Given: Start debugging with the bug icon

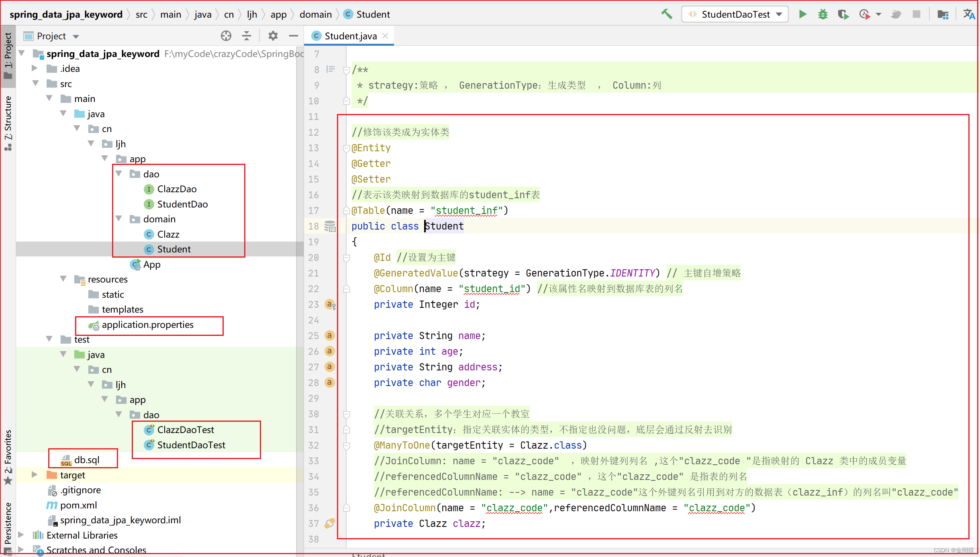Looking at the screenshot, I should (823, 14).
